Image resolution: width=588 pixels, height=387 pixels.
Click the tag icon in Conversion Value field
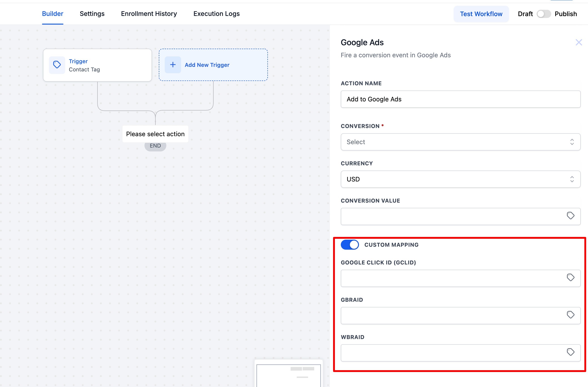coord(570,216)
